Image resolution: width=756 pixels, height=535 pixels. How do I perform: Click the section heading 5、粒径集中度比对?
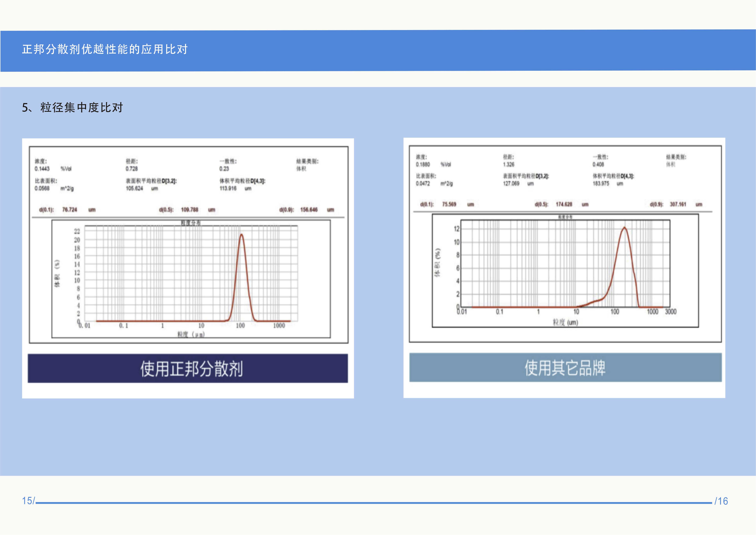72,107
